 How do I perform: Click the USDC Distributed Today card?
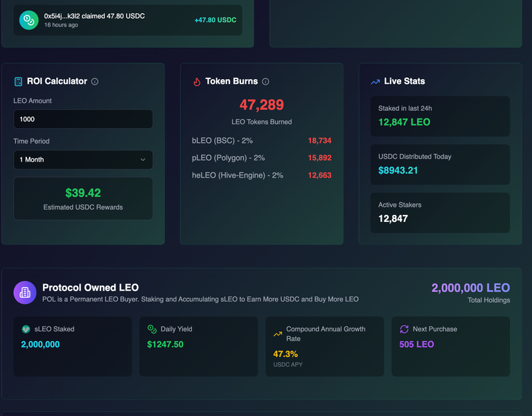[x=440, y=164]
